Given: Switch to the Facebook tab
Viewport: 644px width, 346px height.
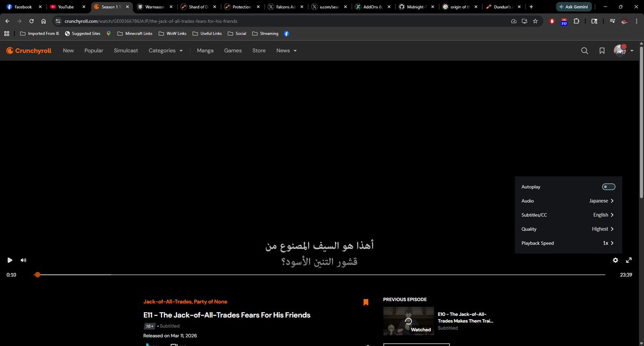Looking at the screenshot, I should click(23, 7).
